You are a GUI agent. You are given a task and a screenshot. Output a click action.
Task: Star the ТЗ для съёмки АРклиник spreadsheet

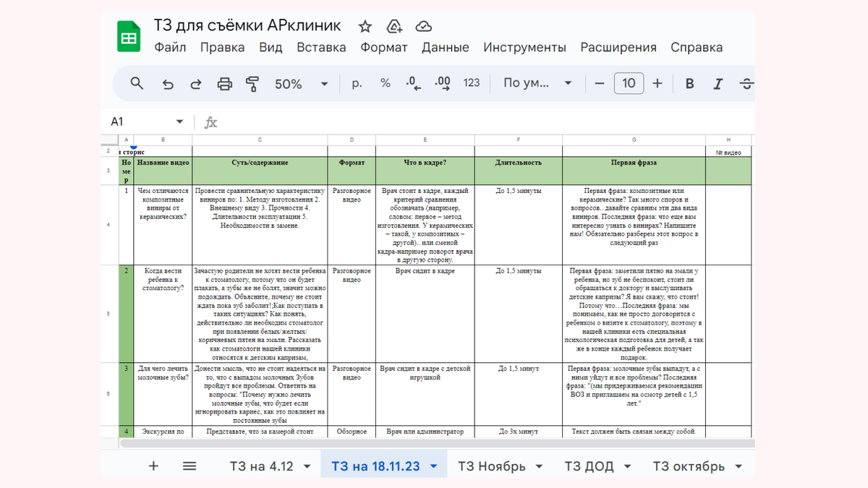(x=364, y=25)
